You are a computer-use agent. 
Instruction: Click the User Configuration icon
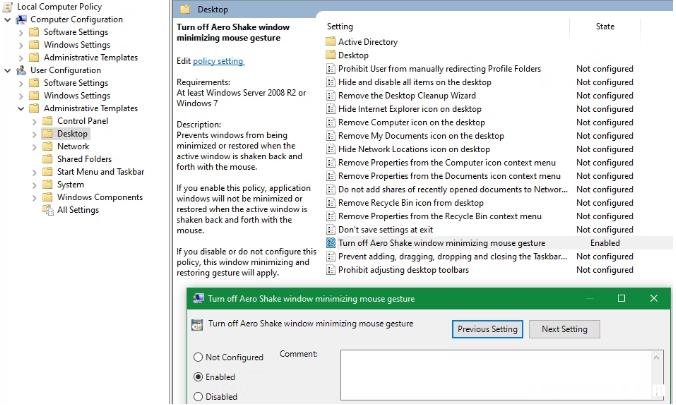click(21, 70)
